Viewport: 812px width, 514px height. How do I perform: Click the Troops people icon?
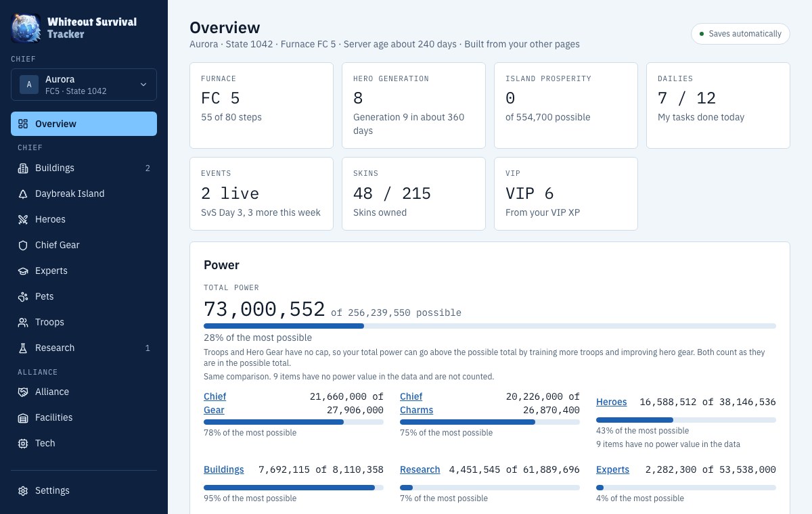click(x=23, y=322)
